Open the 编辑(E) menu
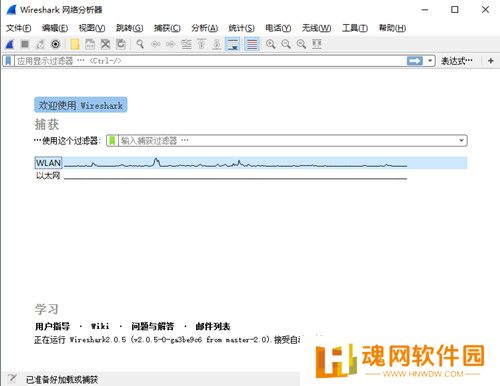500x386 pixels. [x=55, y=28]
